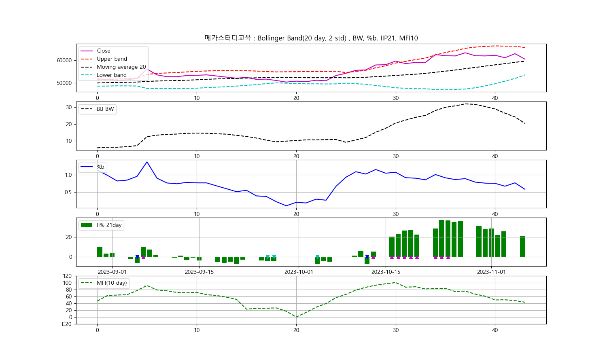Click the 40 tick on MFI y-axis
The width and height of the screenshot is (607, 364).
(x=69, y=304)
